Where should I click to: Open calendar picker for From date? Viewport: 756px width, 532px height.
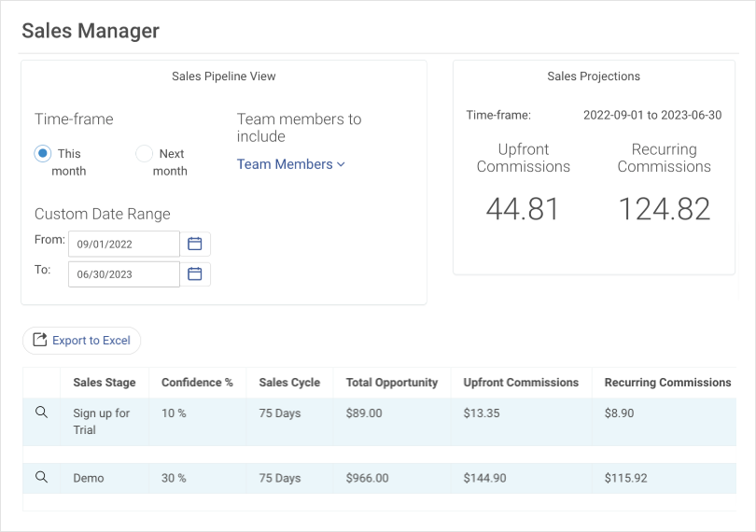tap(195, 244)
